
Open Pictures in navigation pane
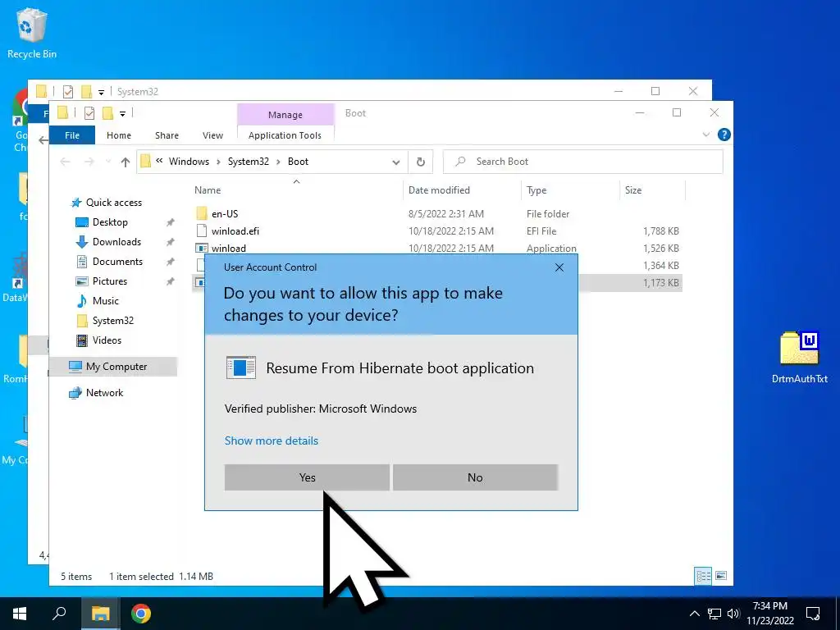109,281
